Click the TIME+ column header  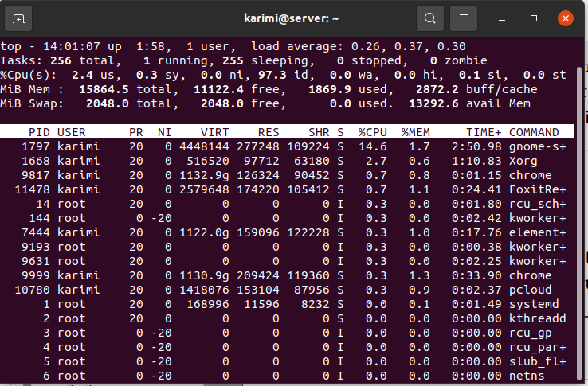pos(484,132)
